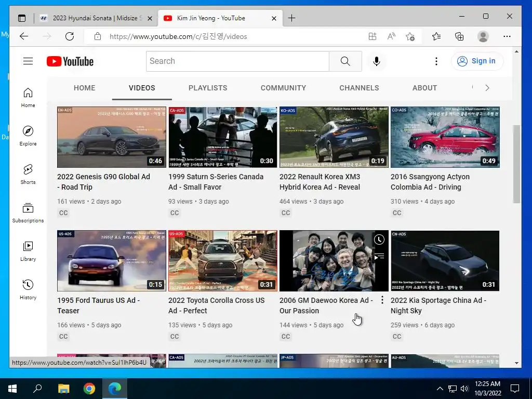Screen dimensions: 532x399
Task: Go to Home in the sidebar
Action: click(x=28, y=98)
